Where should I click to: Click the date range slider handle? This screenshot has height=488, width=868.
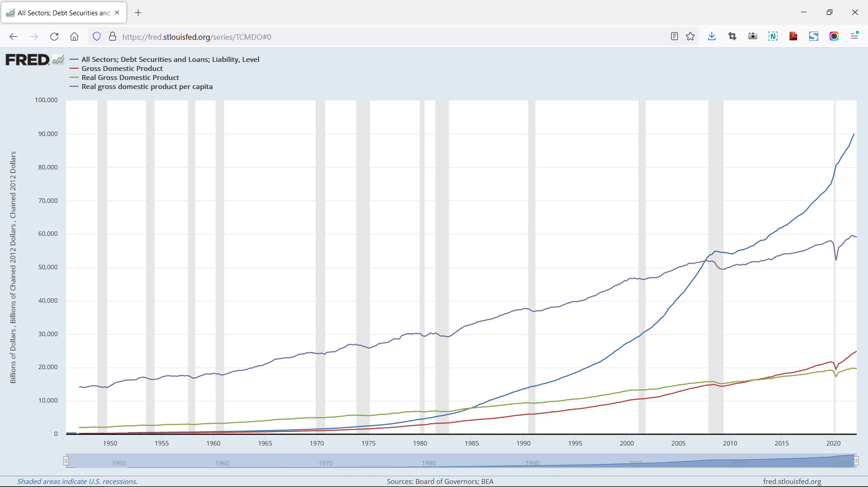(x=66, y=460)
